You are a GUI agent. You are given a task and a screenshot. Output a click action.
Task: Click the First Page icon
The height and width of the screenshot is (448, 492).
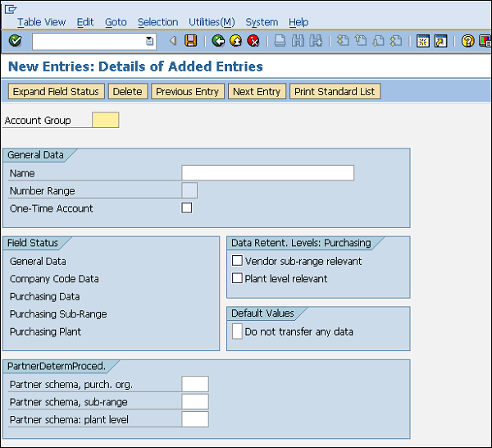(343, 41)
